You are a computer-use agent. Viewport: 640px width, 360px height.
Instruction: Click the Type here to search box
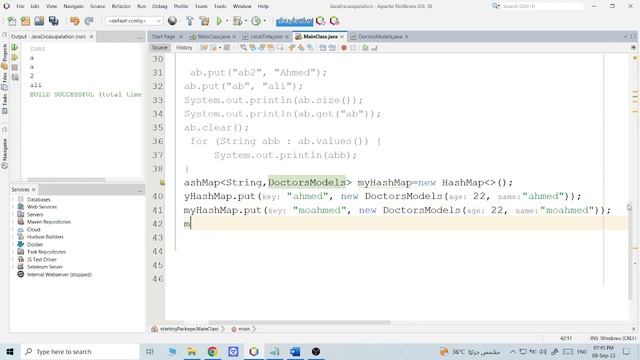click(x=80, y=351)
